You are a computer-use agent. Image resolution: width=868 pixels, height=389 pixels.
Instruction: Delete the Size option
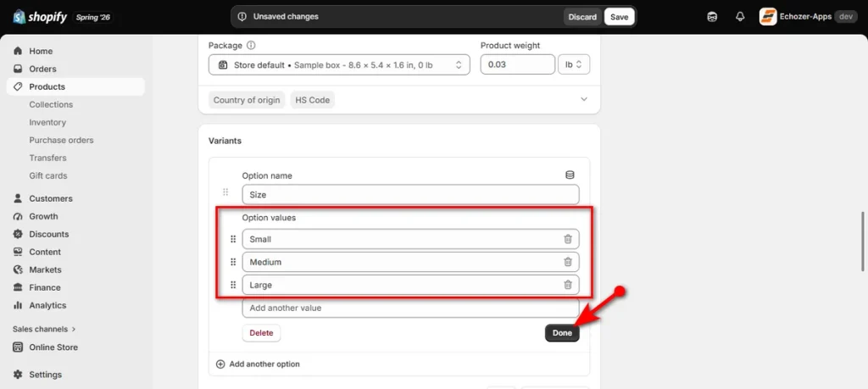click(261, 332)
